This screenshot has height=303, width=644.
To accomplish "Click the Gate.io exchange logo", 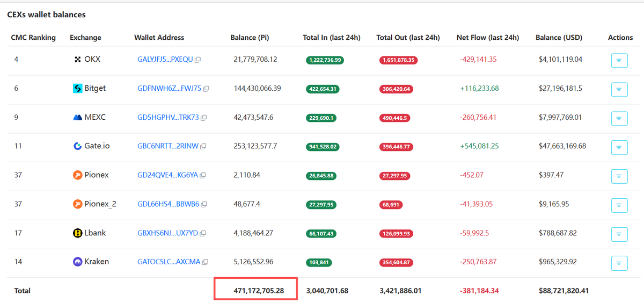I will tap(77, 146).
